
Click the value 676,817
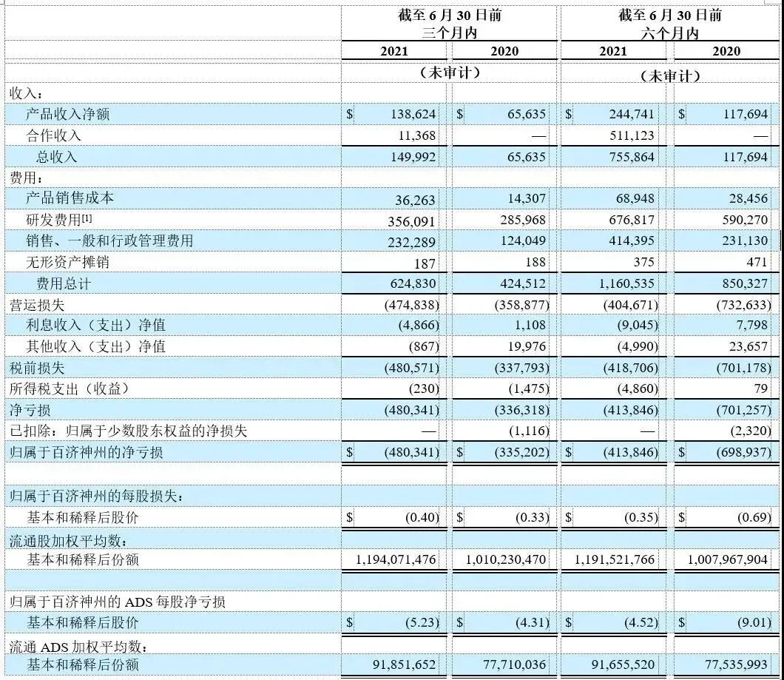coord(632,220)
